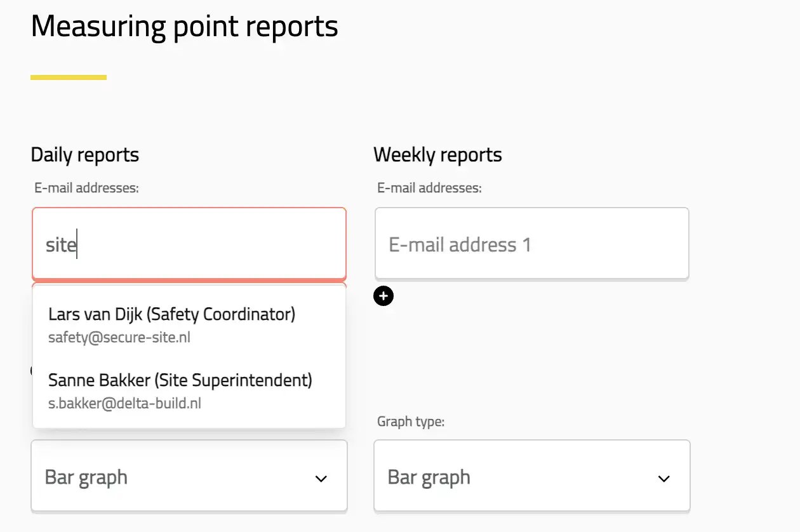Click the Measuring point reports heading

point(184,26)
